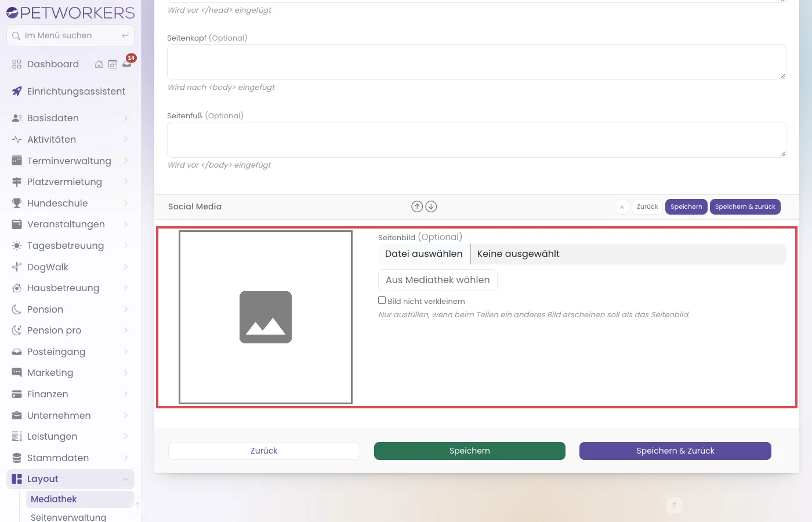Click the DogWalk signpost icon

[17, 267]
